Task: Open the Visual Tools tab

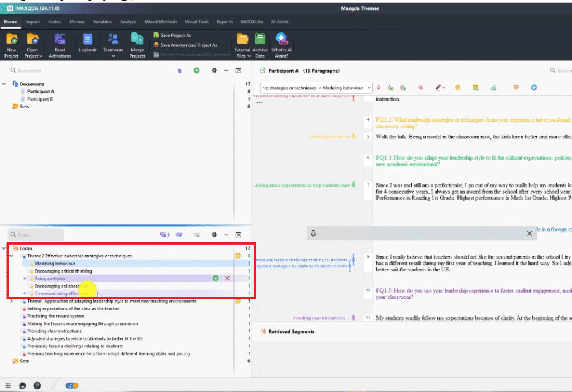Action: point(197,22)
